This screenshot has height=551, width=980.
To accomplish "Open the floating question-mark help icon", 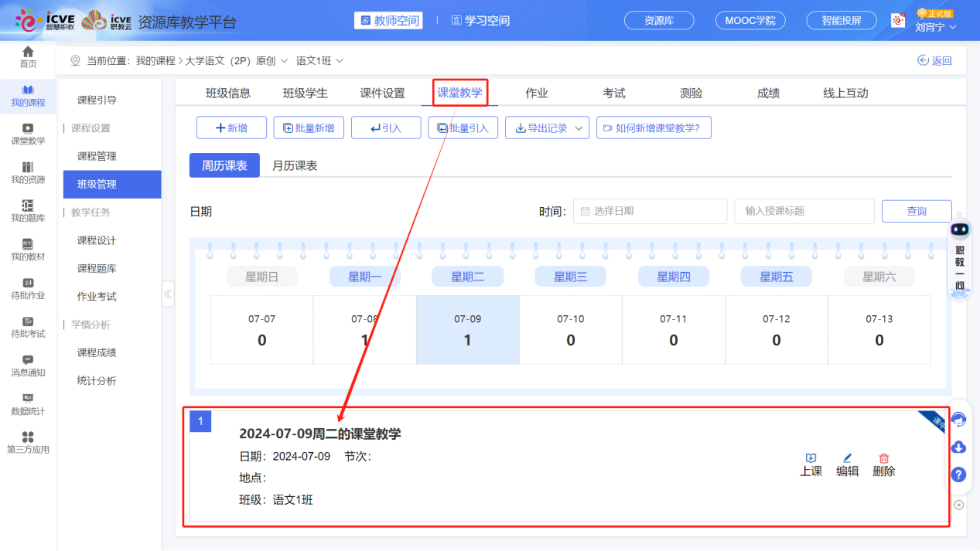I will [x=959, y=474].
